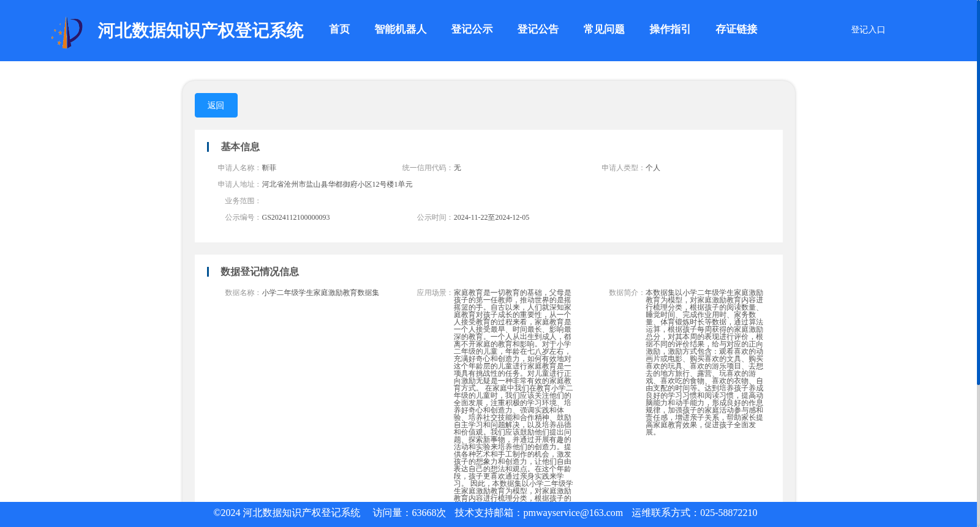Select the data name 小学二年级学生家庭激励教育数据集
The image size is (980, 527).
click(x=321, y=293)
